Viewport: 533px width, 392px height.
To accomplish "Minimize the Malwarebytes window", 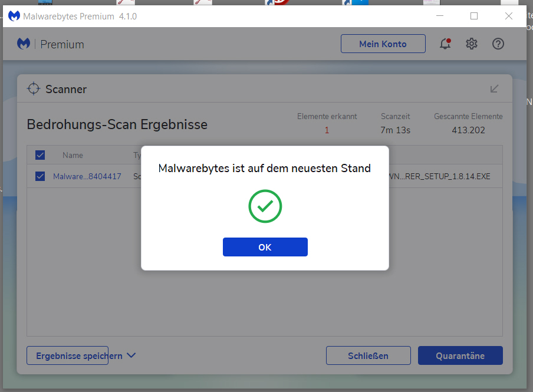I will click(x=440, y=16).
